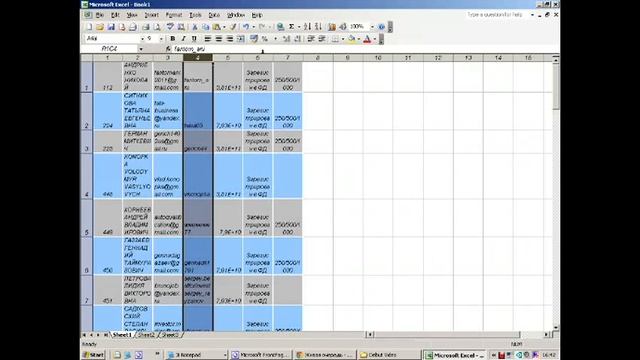
Task: Click the Windows Start button
Action: click(93, 355)
